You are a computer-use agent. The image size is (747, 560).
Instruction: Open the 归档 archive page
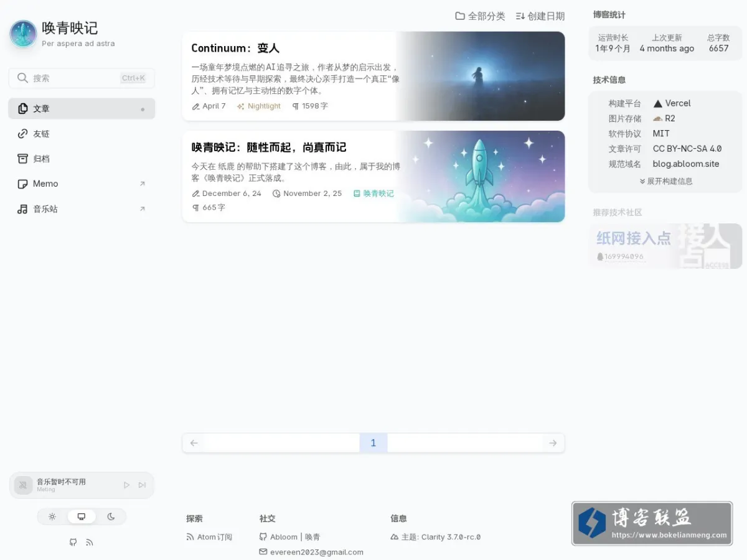(x=82, y=159)
